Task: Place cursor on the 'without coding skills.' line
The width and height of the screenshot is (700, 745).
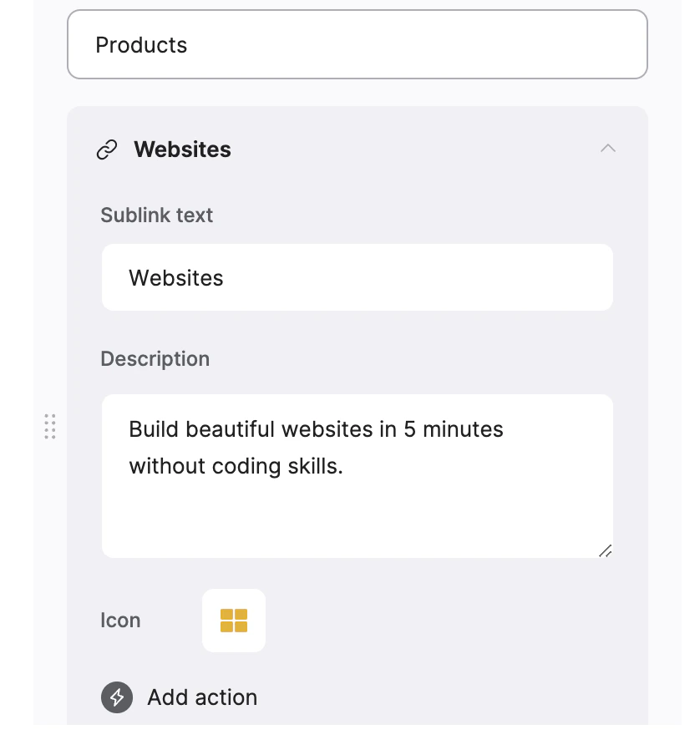Action: [236, 467]
